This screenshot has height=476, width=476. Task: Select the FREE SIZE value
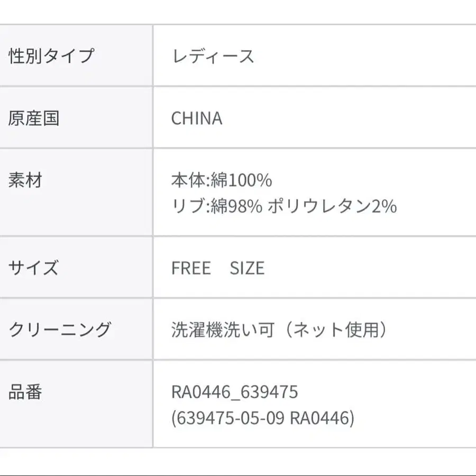point(218,268)
